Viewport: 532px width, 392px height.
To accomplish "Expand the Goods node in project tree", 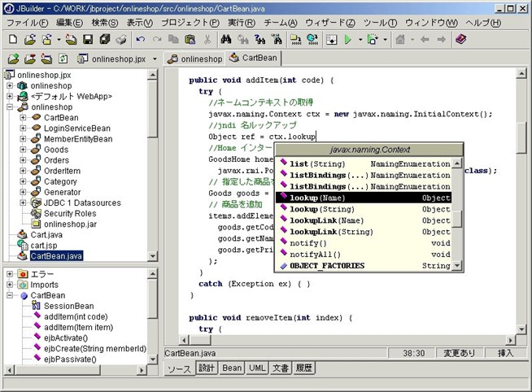I will tap(23, 150).
